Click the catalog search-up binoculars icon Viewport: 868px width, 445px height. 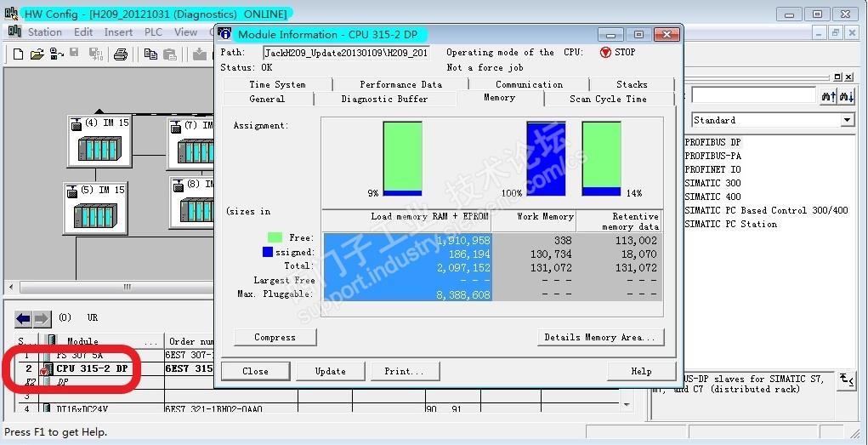[x=829, y=96]
